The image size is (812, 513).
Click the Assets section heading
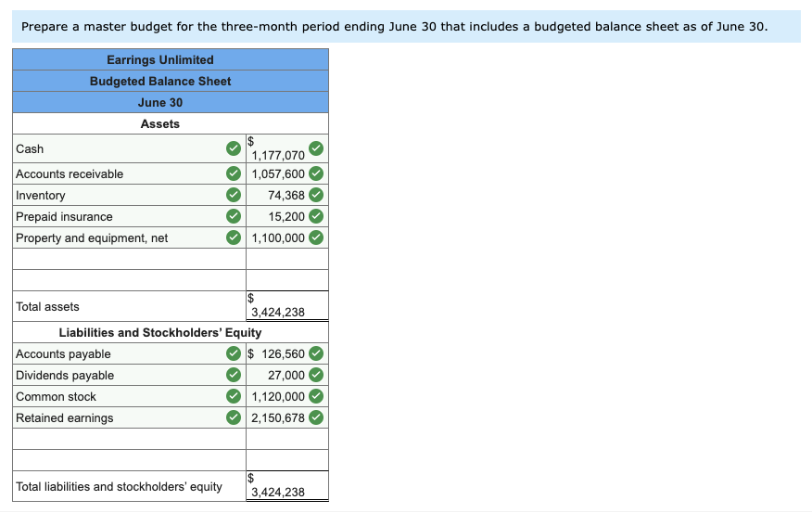pyautogui.click(x=160, y=124)
